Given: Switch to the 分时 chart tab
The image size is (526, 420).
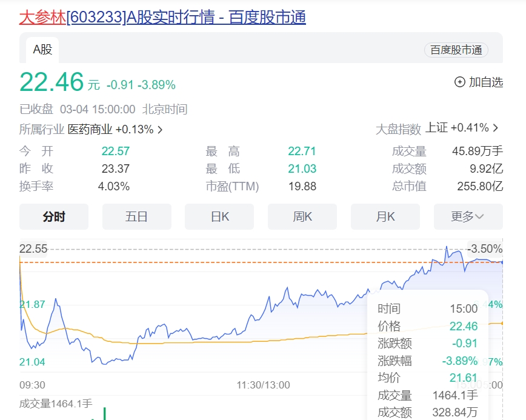Looking at the screenshot, I should point(54,217).
